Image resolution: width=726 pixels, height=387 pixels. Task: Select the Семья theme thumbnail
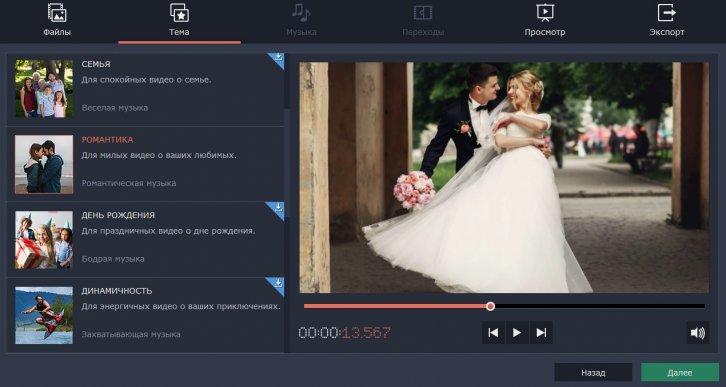[x=44, y=88]
